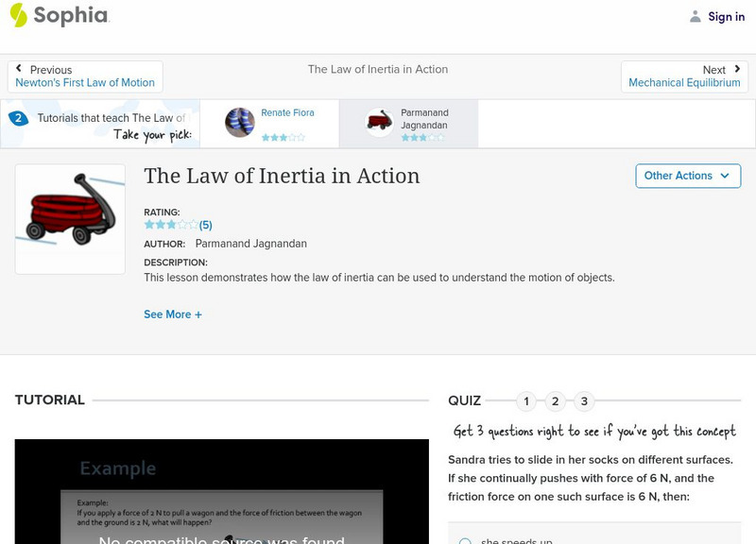Viewport: 756px width, 544px height.
Task: Click quiz step circle 3
Action: pos(586,400)
